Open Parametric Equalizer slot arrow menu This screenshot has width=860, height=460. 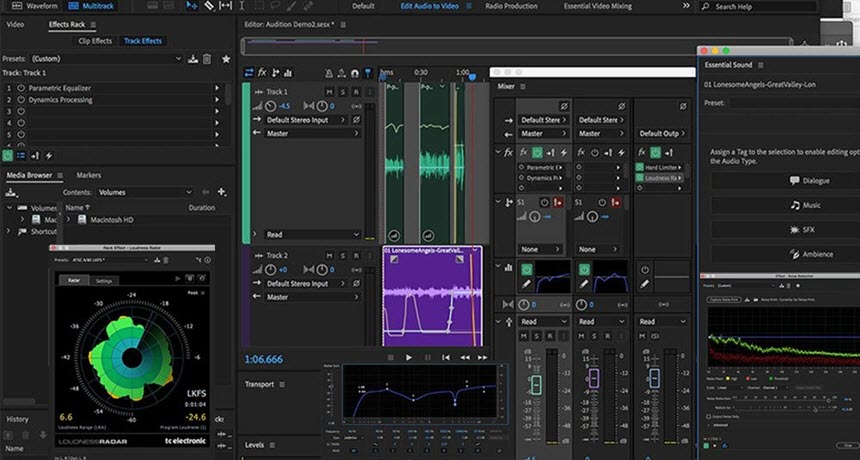(217, 88)
